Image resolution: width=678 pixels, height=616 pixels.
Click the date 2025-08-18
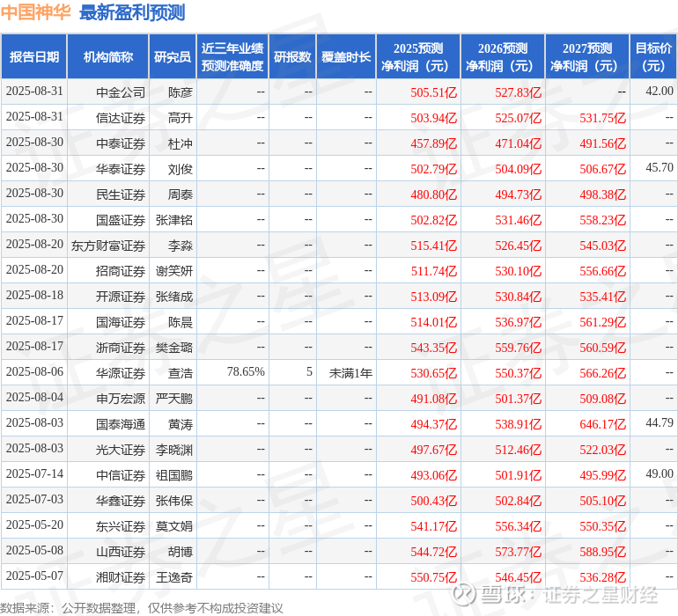click(x=34, y=296)
